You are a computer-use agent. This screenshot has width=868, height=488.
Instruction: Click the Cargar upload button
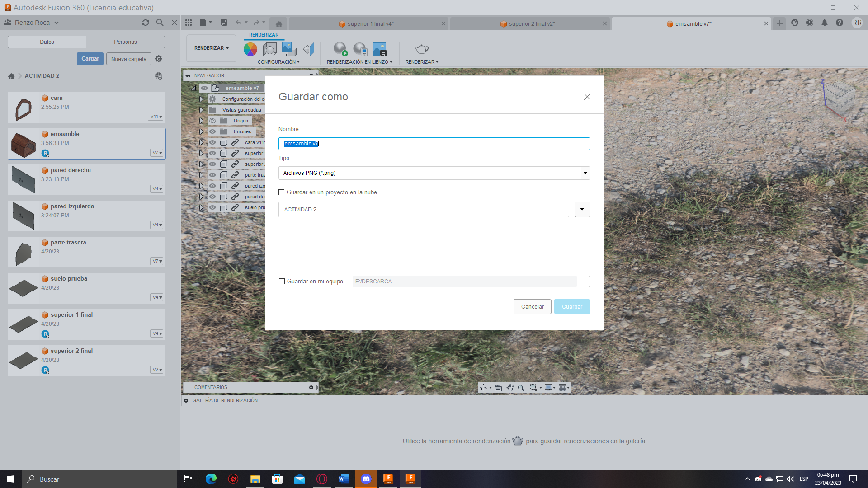click(x=90, y=59)
